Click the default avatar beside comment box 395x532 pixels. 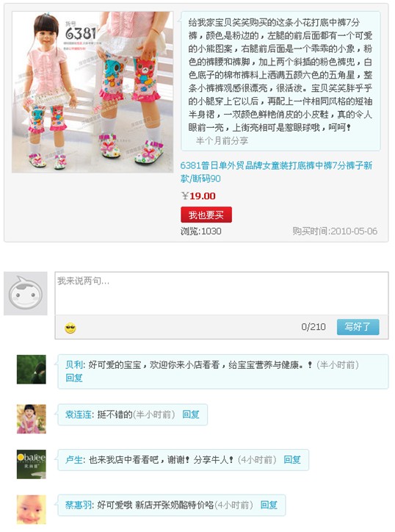coord(26,293)
